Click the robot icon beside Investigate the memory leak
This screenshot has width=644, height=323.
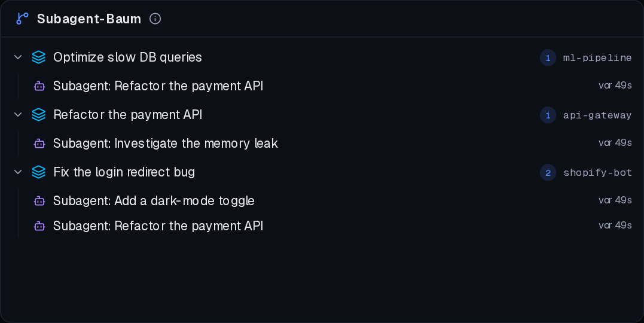pos(39,144)
